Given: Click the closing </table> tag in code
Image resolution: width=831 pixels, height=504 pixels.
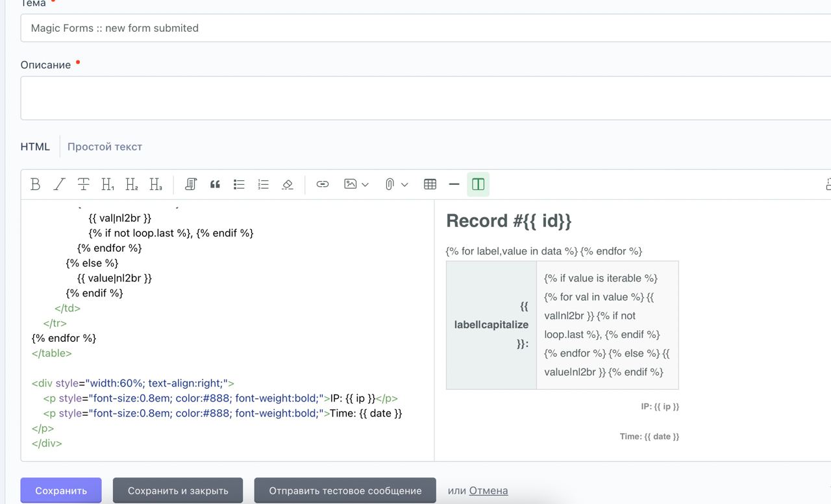Looking at the screenshot, I should (52, 354).
